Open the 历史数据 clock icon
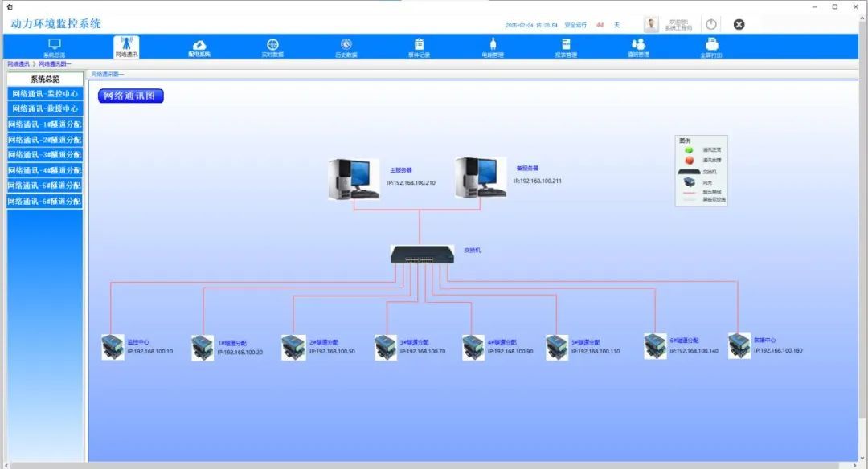The width and height of the screenshot is (868, 469). (x=346, y=45)
